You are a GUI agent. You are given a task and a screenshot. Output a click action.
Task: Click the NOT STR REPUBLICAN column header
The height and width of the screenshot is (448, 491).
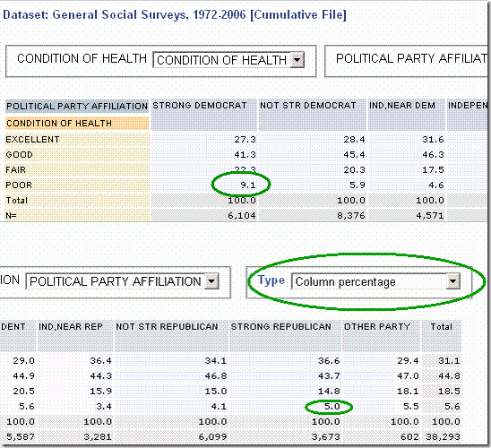(167, 326)
